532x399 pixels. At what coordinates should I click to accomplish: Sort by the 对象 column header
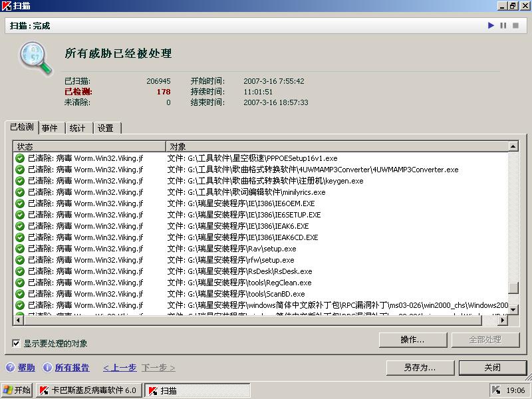pyautogui.click(x=337, y=146)
